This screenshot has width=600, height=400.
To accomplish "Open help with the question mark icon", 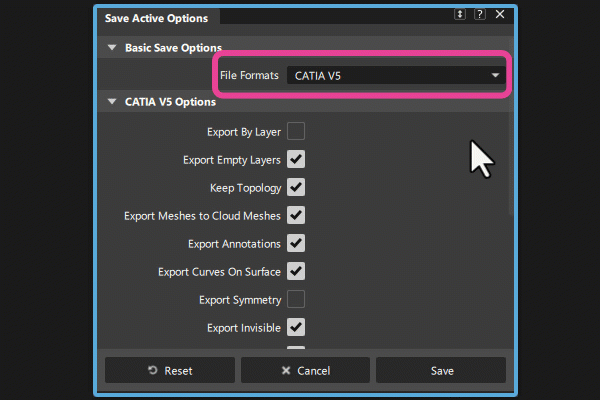I will [x=480, y=15].
